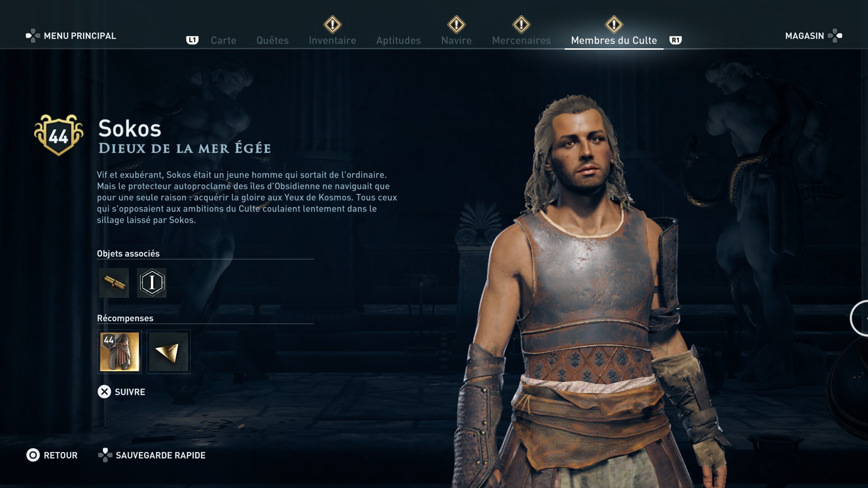Screen dimensions: 868x488
Task: Select the Membres du Culte tab
Action: coord(614,40)
